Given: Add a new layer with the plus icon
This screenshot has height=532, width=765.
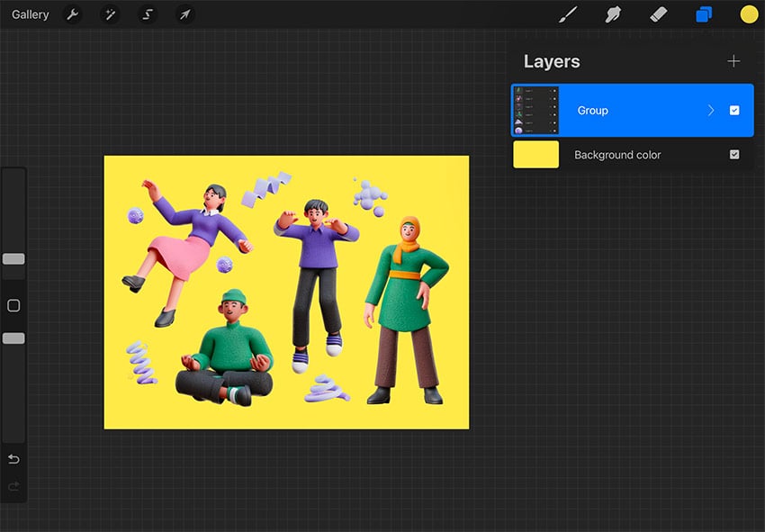Looking at the screenshot, I should [734, 61].
